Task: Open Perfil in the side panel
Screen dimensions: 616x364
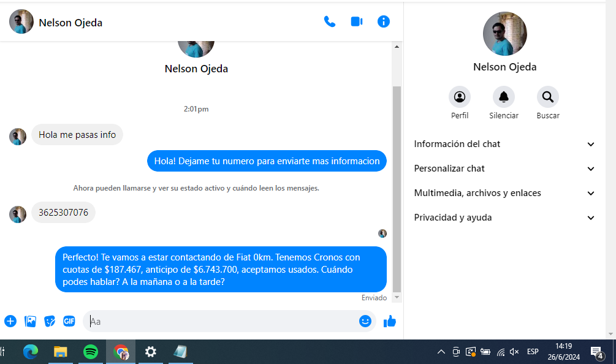Action: pyautogui.click(x=460, y=97)
